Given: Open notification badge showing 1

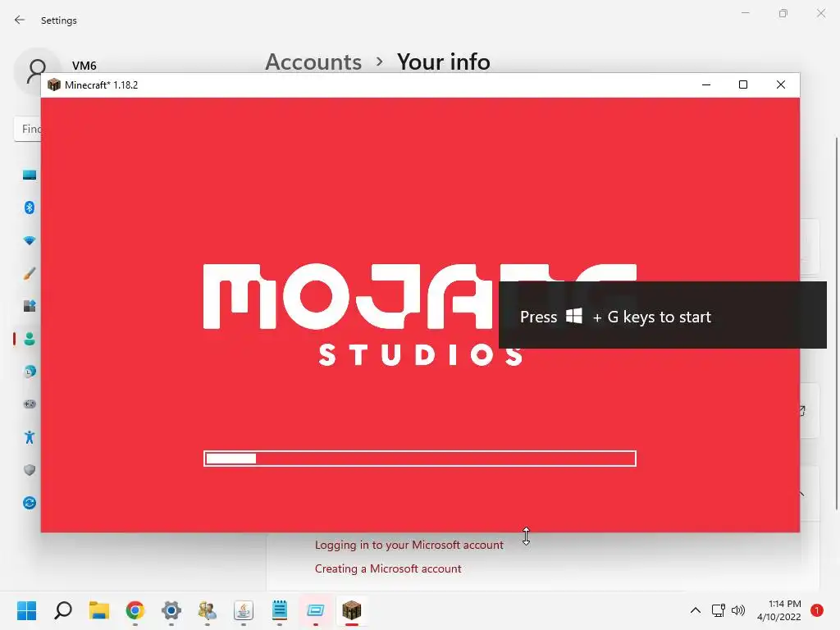Looking at the screenshot, I should pyautogui.click(x=817, y=610).
